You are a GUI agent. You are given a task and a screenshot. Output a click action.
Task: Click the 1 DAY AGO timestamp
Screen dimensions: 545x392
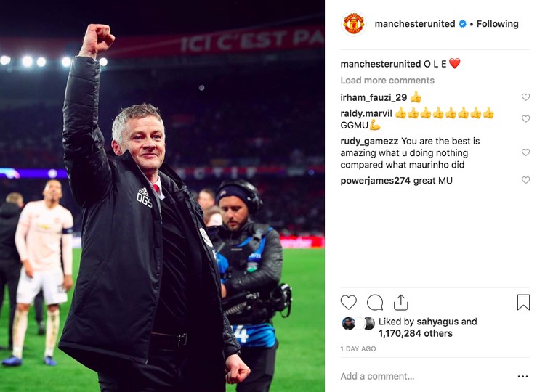click(358, 349)
